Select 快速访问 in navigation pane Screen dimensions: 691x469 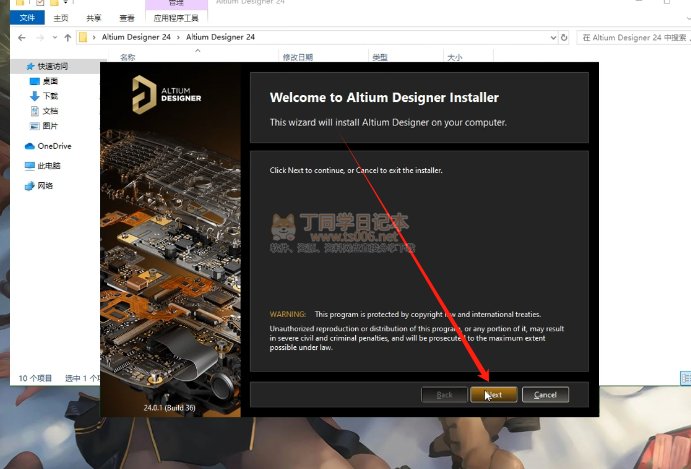(53, 66)
